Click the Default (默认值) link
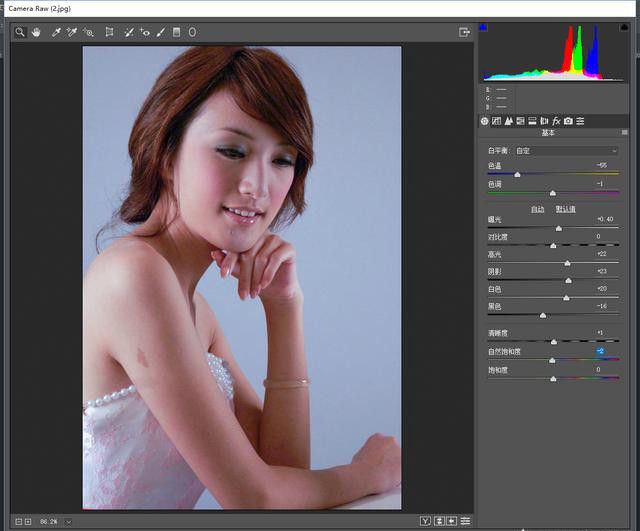Viewport: 640px width, 531px height. click(x=565, y=209)
